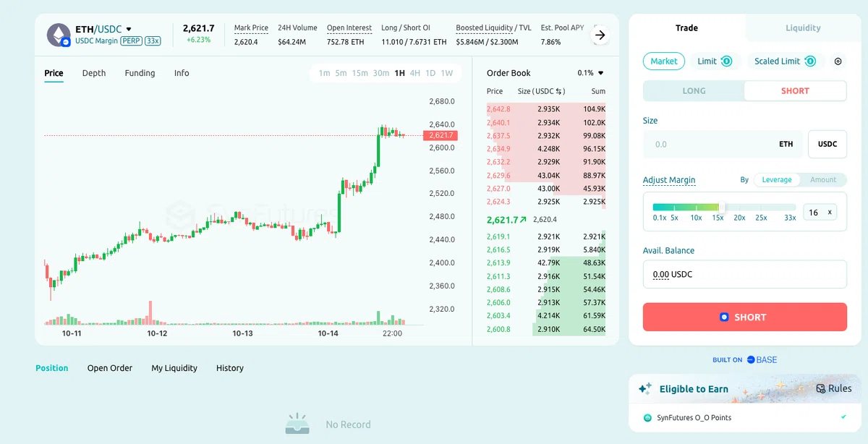Switch to the Depth chart tab
Screen dimensions: 868x444
[94, 73]
